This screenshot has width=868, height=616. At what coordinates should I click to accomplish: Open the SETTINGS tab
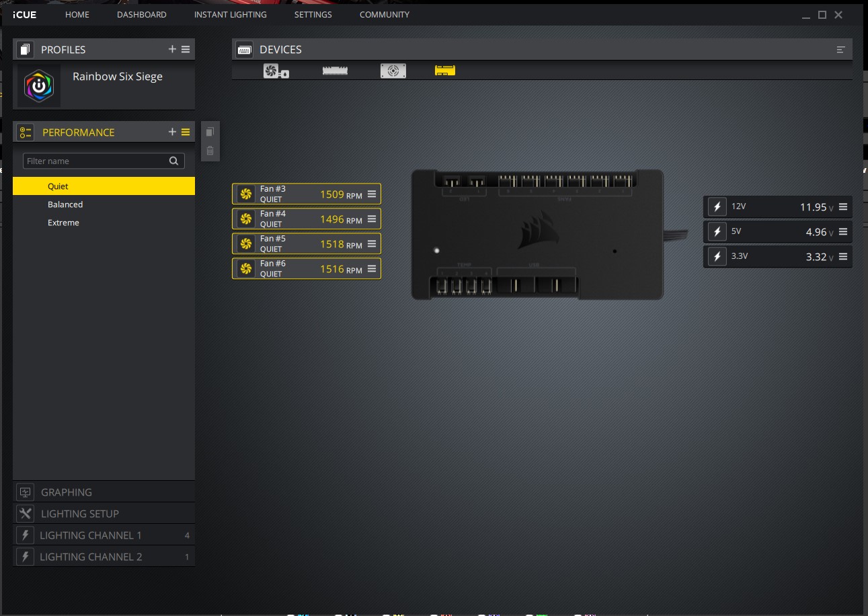(x=313, y=14)
